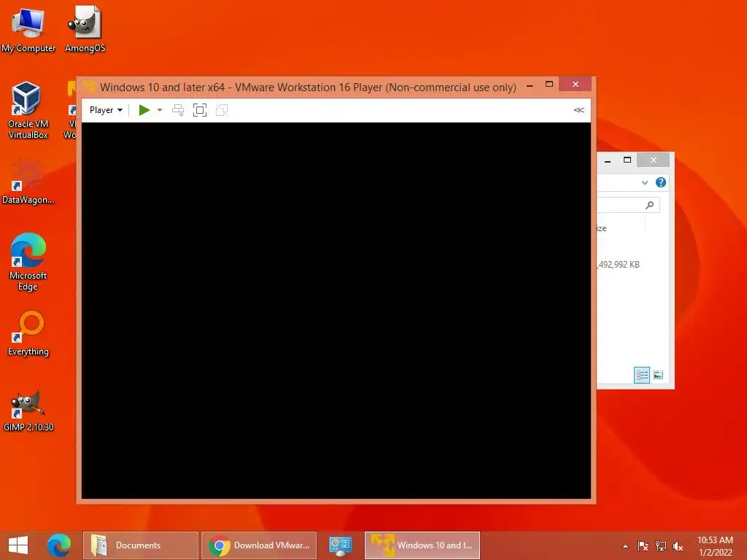This screenshot has width=747, height=560.
Task: Select Everything search desktop shortcut
Action: (x=28, y=333)
